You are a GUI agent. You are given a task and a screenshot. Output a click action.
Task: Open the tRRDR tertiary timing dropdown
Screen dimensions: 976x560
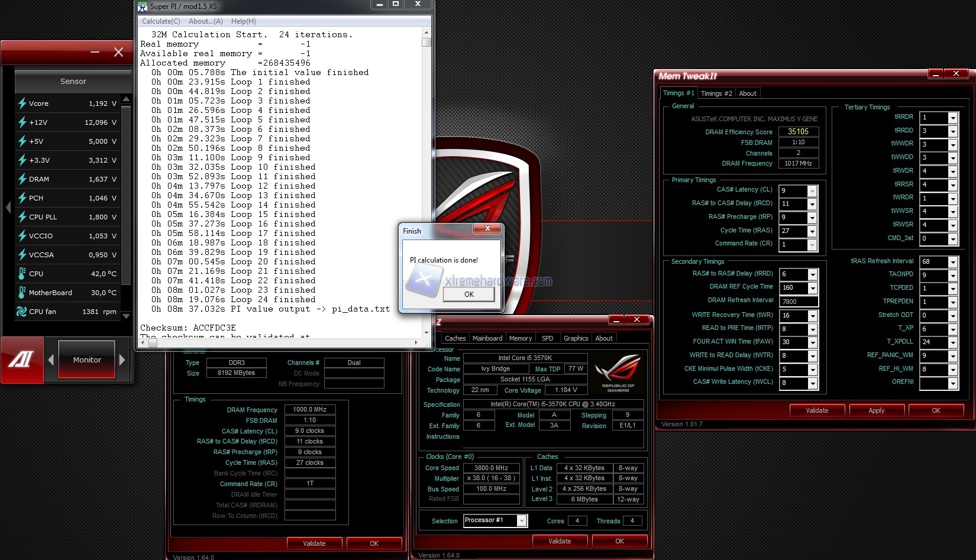tap(952, 118)
